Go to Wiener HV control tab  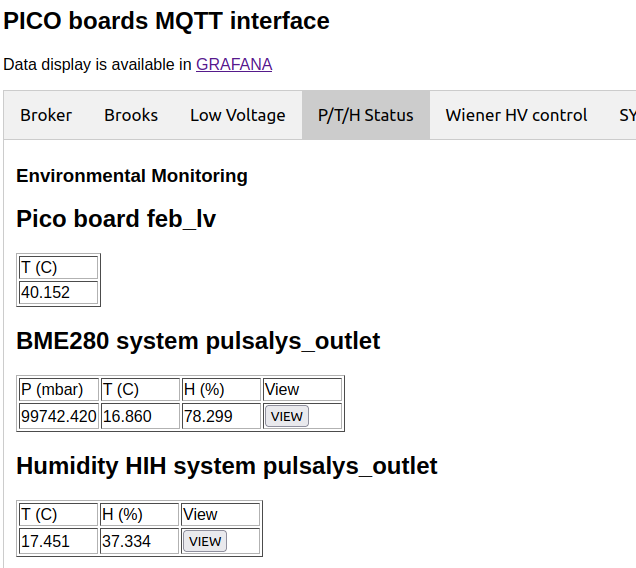[x=516, y=115]
